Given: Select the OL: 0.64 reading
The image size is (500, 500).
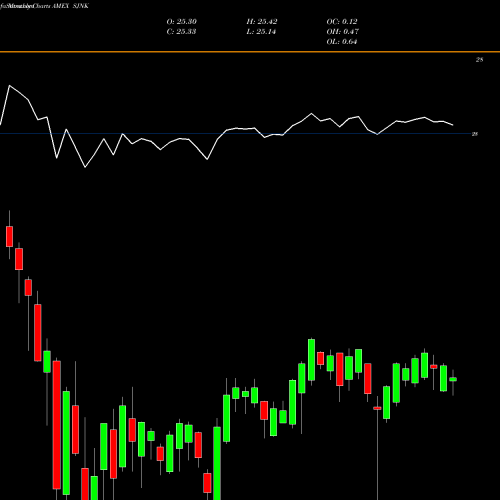Looking at the screenshot, I should click(x=342, y=42).
